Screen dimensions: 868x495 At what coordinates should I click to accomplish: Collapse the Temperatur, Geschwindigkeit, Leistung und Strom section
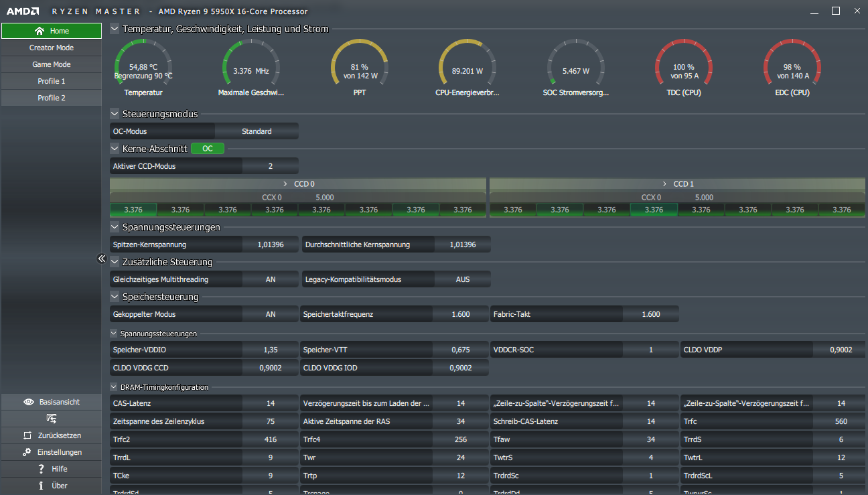(115, 29)
